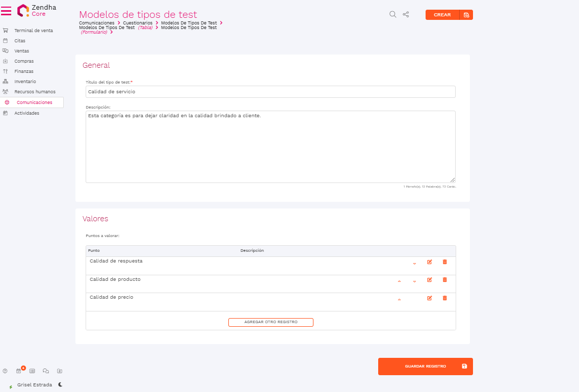Toggle dark mode moon icon
Image resolution: width=579 pixels, height=392 pixels.
[60, 385]
